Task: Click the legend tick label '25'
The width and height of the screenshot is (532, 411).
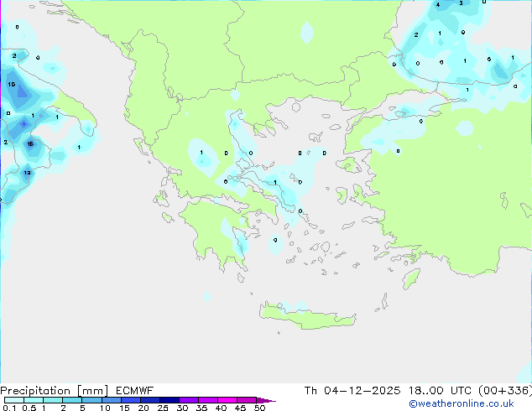Action: coord(163,408)
